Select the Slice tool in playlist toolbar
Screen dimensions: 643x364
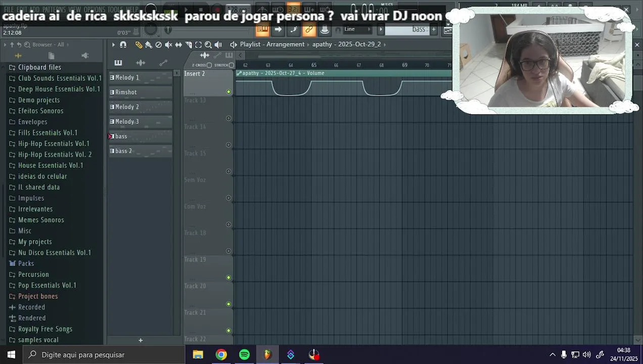click(189, 44)
